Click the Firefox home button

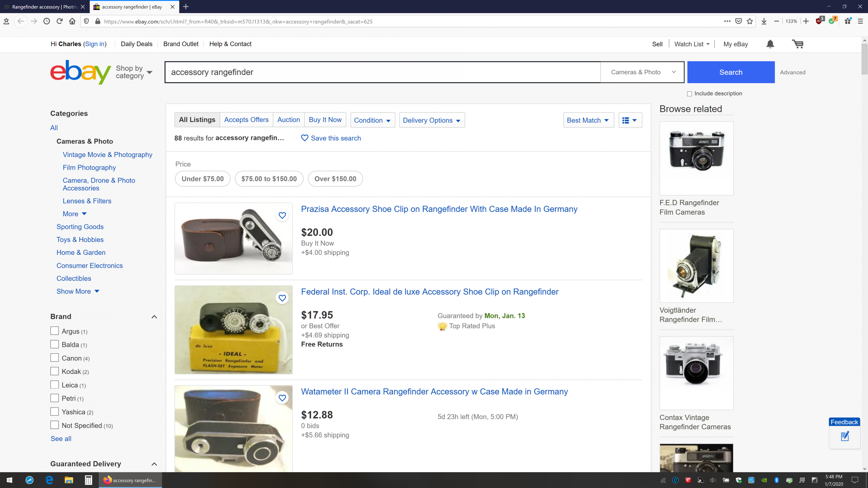pyautogui.click(x=72, y=21)
